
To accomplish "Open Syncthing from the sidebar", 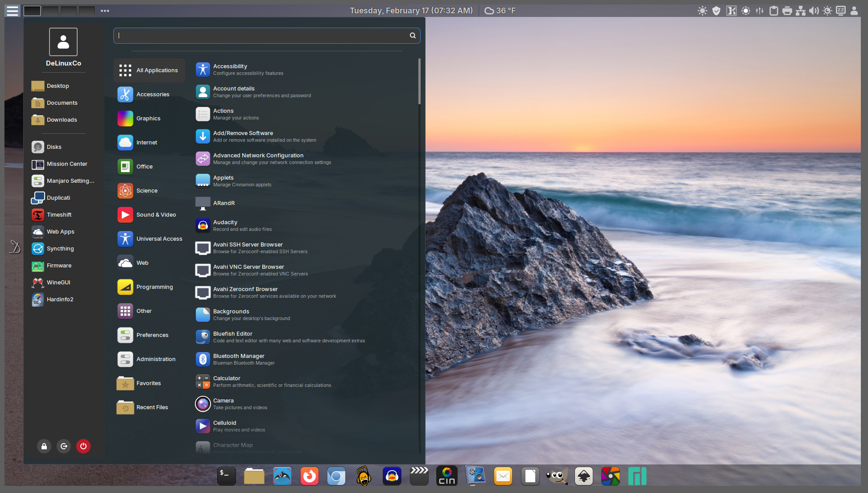I will click(60, 249).
